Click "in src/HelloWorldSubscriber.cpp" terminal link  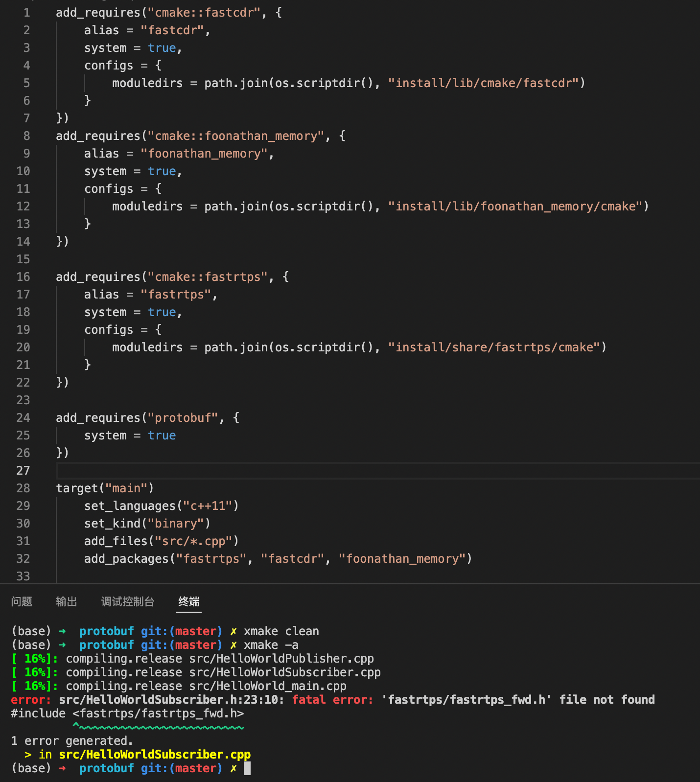(x=144, y=755)
